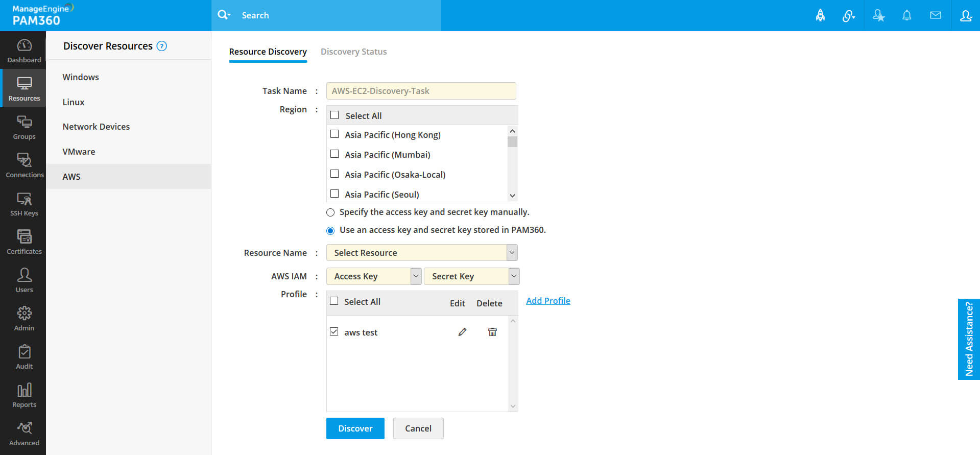Open the Secret Key dropdown
Viewport: 980px width, 455px height.
click(471, 276)
